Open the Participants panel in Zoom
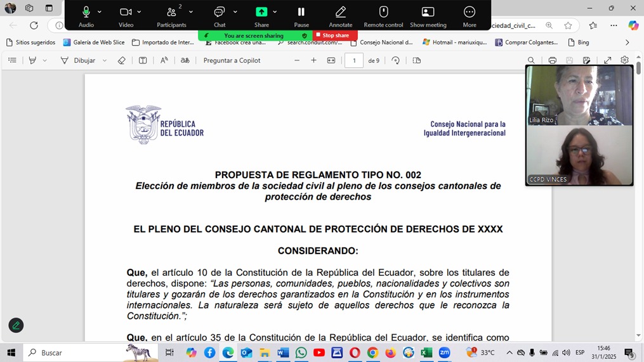 pyautogui.click(x=171, y=16)
